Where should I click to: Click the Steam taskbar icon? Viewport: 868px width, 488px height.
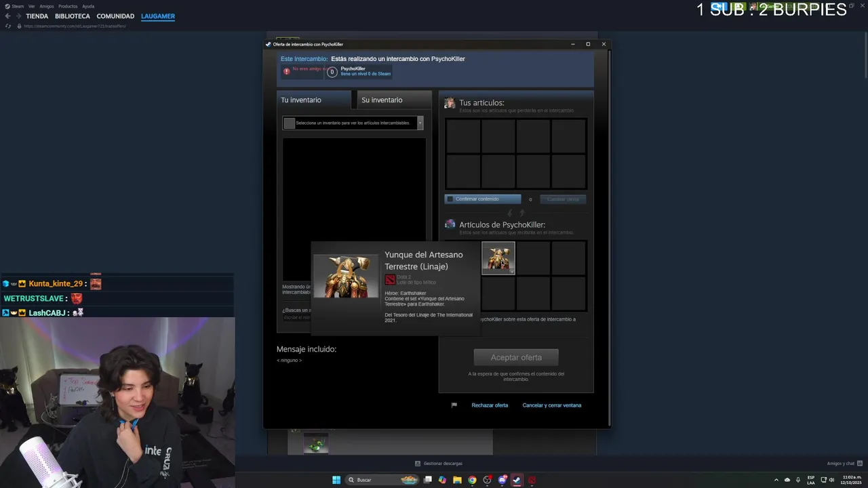(x=517, y=480)
